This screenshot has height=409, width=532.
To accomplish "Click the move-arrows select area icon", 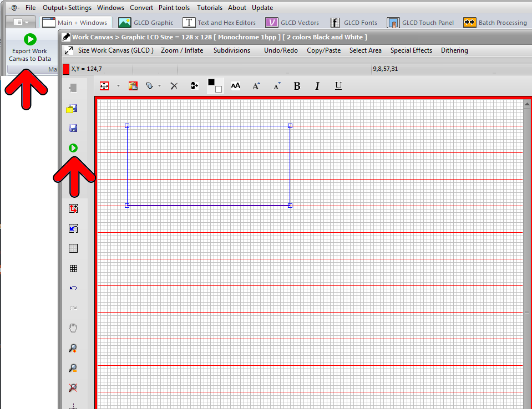I will pos(104,86).
